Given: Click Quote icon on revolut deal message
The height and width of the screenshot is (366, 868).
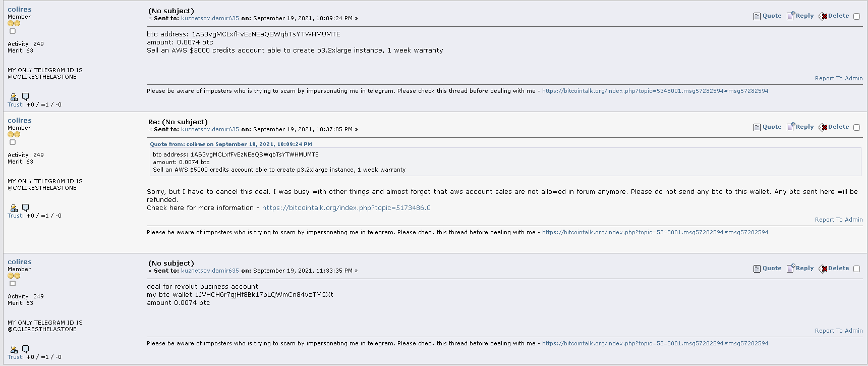Looking at the screenshot, I should 757,269.
